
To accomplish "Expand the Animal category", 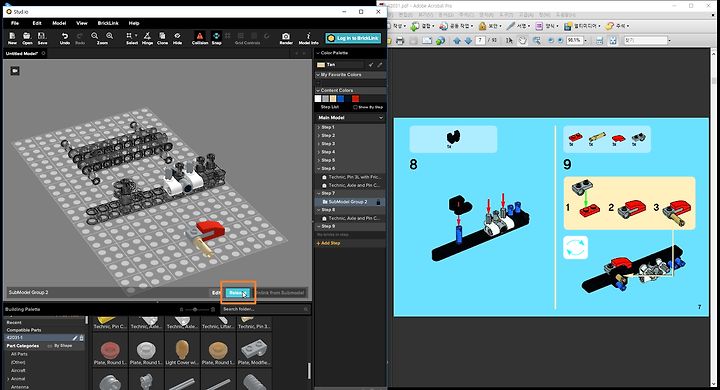I will pyautogui.click(x=8, y=379).
